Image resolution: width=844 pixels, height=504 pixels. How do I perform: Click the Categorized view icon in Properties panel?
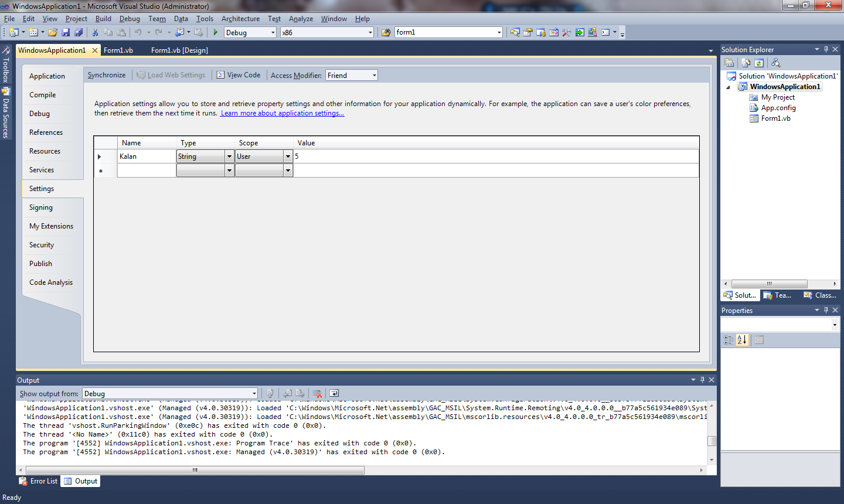point(729,340)
